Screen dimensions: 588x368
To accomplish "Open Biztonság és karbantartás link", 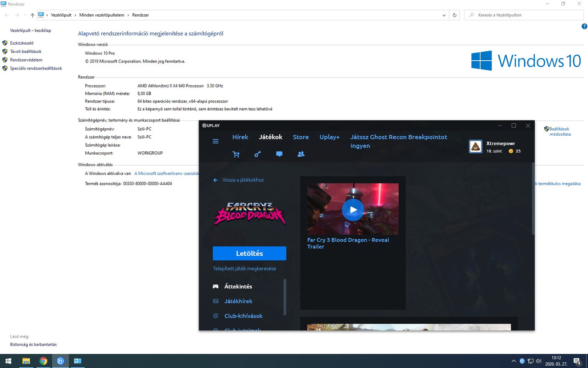I will click(34, 344).
